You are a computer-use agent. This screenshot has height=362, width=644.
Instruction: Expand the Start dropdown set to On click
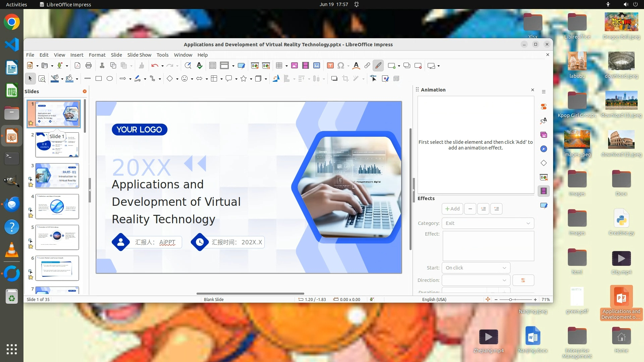[476, 268]
